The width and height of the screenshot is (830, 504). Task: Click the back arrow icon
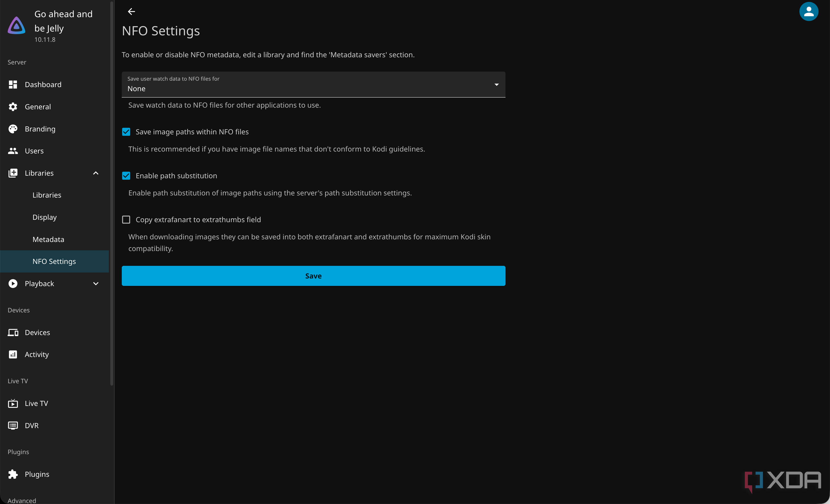click(131, 11)
